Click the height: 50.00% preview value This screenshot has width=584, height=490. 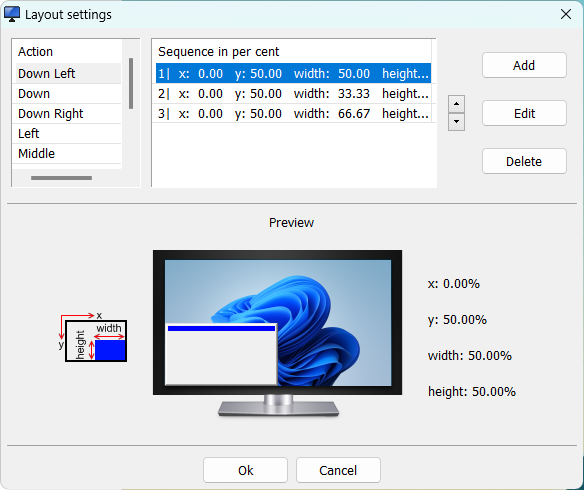pyautogui.click(x=472, y=391)
